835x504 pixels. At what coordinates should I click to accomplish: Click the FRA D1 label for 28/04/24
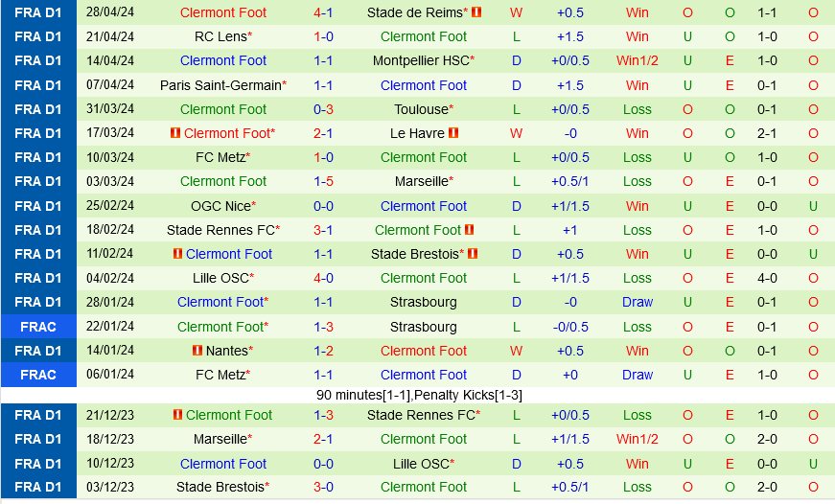(38, 12)
